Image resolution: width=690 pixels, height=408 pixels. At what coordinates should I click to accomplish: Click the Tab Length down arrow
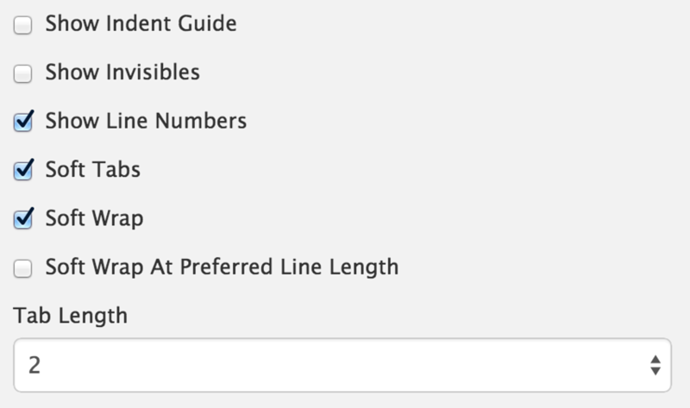655,372
